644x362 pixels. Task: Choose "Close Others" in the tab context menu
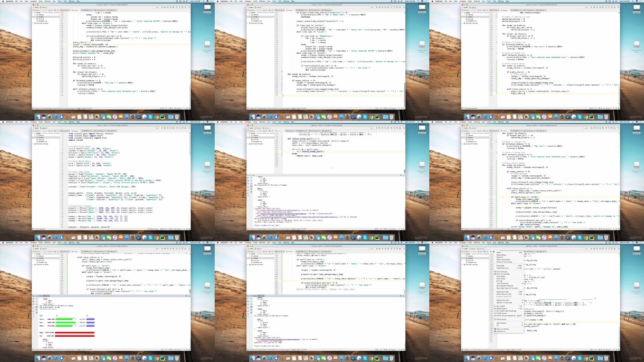click(509, 255)
